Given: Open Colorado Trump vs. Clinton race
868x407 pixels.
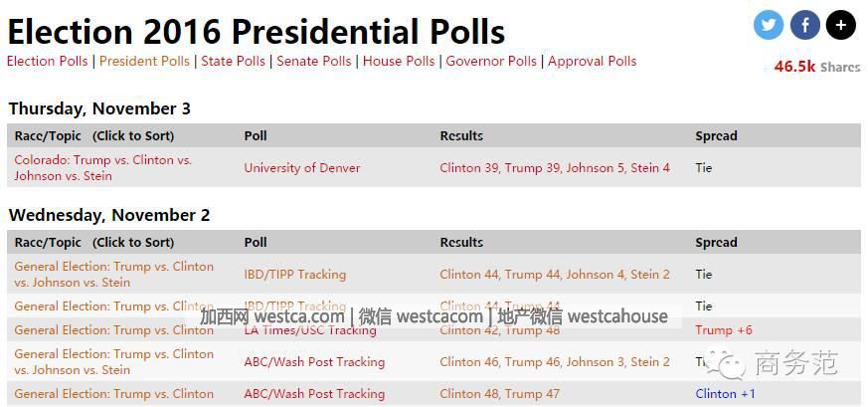Looking at the screenshot, I should [102, 167].
